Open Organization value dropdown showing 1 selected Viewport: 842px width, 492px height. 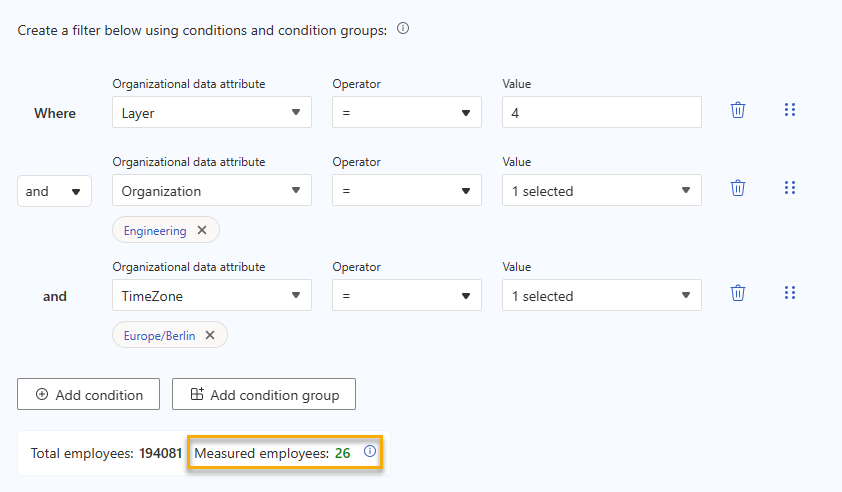pyautogui.click(x=601, y=191)
